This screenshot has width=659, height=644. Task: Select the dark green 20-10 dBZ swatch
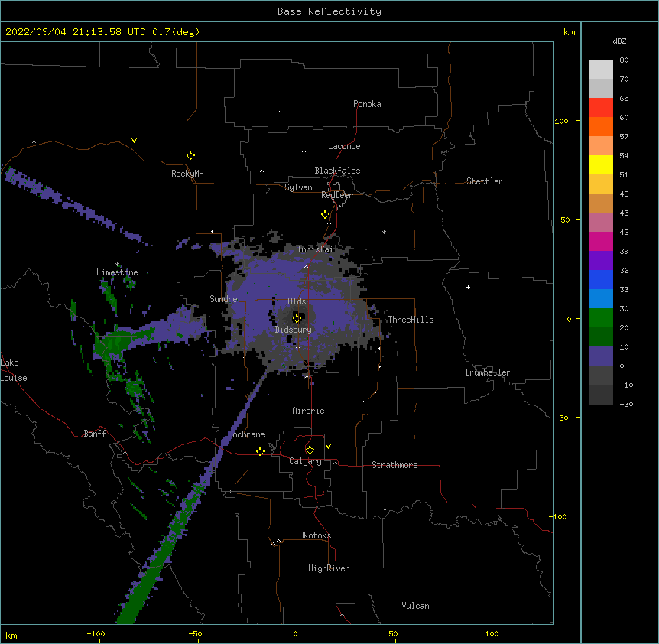click(x=601, y=337)
